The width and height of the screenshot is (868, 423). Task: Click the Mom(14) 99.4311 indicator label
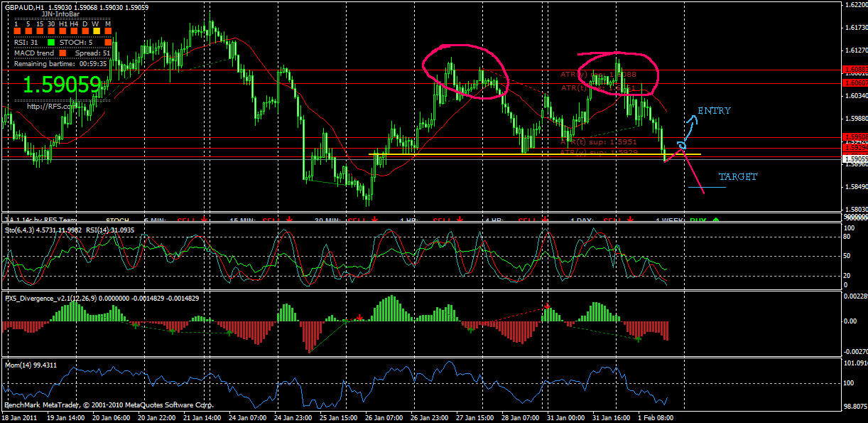click(31, 365)
